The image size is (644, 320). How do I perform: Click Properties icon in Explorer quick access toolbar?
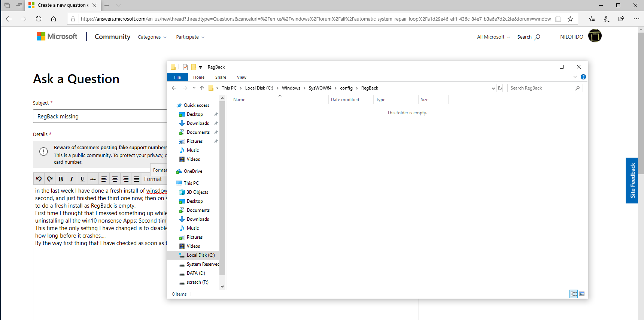coord(185,67)
